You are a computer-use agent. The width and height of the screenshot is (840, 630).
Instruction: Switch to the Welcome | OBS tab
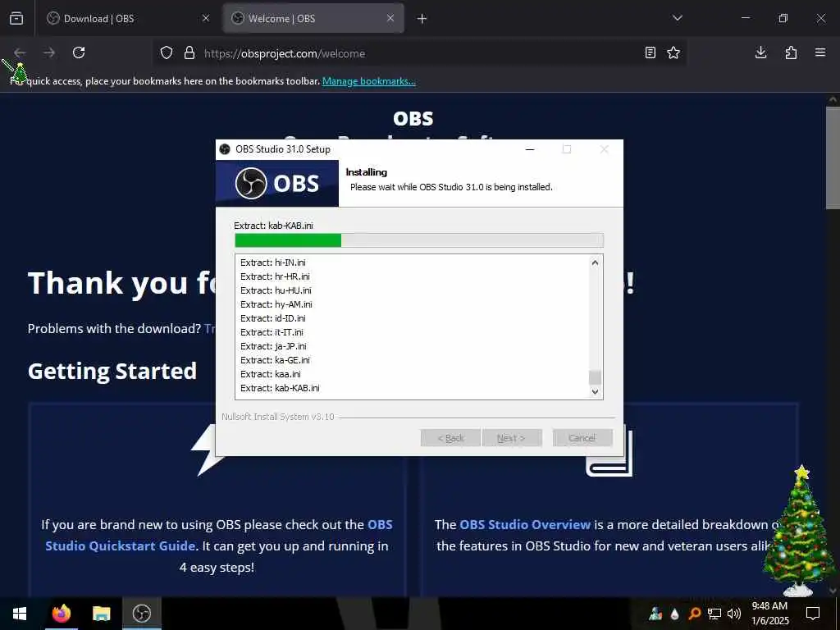(x=313, y=18)
